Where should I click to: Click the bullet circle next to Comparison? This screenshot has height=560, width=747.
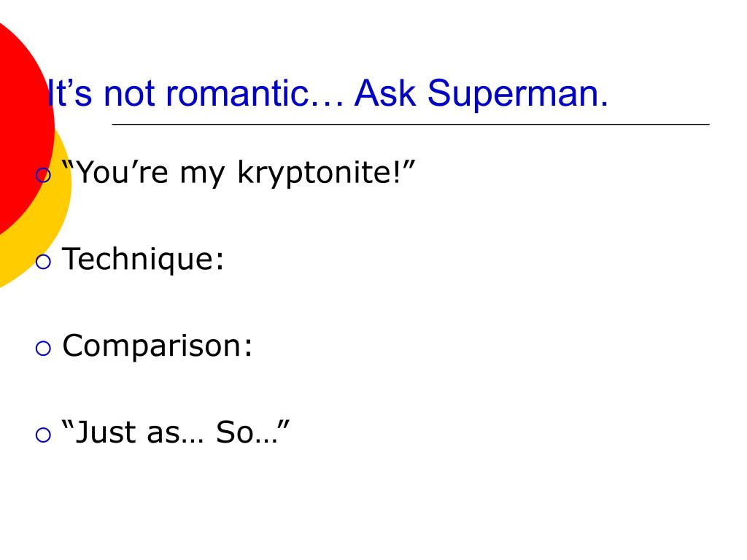[43, 348]
